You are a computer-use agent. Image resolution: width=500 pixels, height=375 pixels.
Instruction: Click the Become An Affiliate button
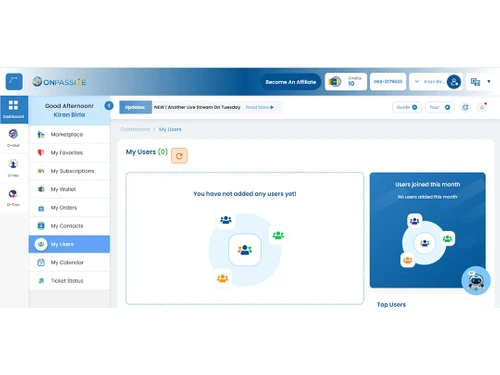point(290,82)
